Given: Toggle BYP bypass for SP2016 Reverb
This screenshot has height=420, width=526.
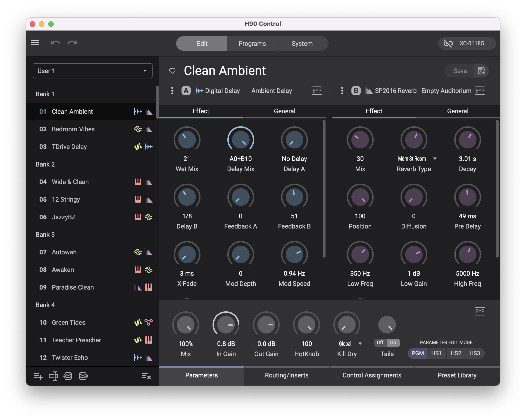Looking at the screenshot, I should [x=480, y=91].
